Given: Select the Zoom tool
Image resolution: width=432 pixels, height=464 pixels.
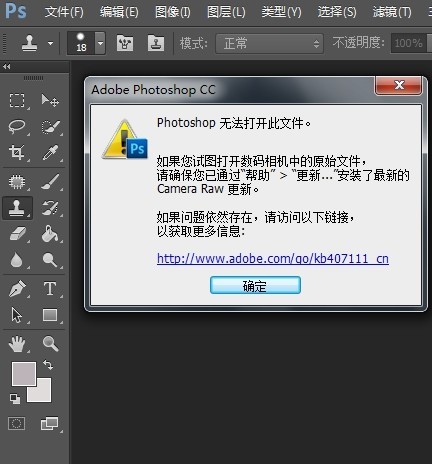Looking at the screenshot, I should point(51,344).
